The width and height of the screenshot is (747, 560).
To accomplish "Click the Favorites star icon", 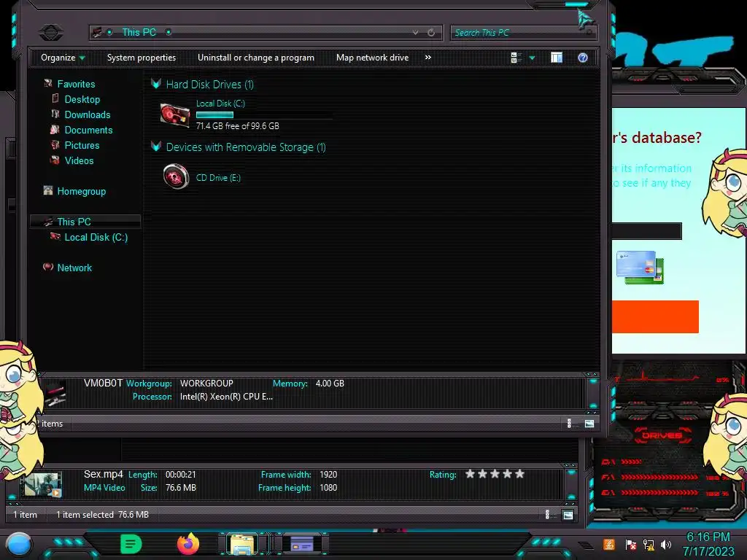I will pos(48,83).
